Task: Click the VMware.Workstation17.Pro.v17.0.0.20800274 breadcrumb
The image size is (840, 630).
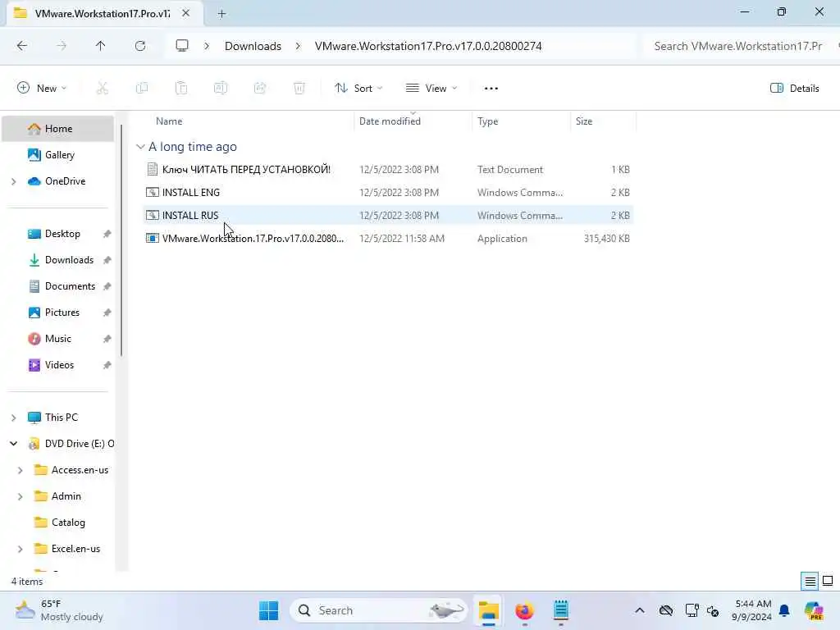Action: [428, 46]
